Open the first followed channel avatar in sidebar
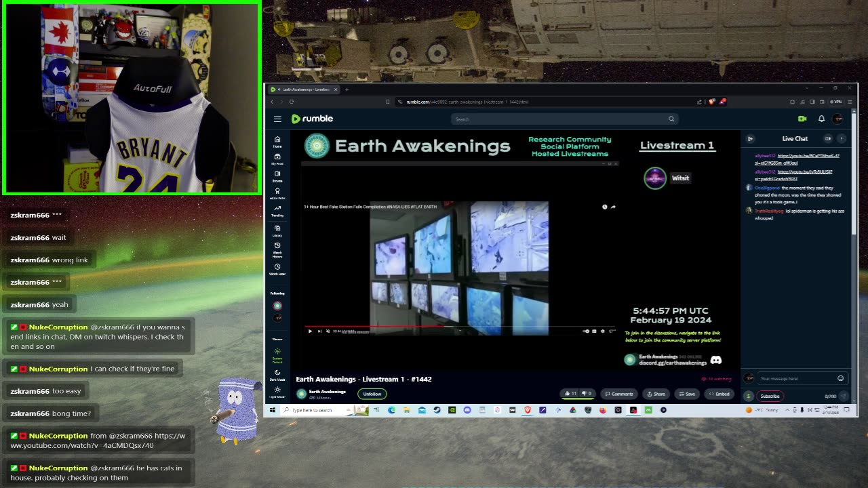This screenshot has width=868, height=488. pyautogui.click(x=277, y=306)
